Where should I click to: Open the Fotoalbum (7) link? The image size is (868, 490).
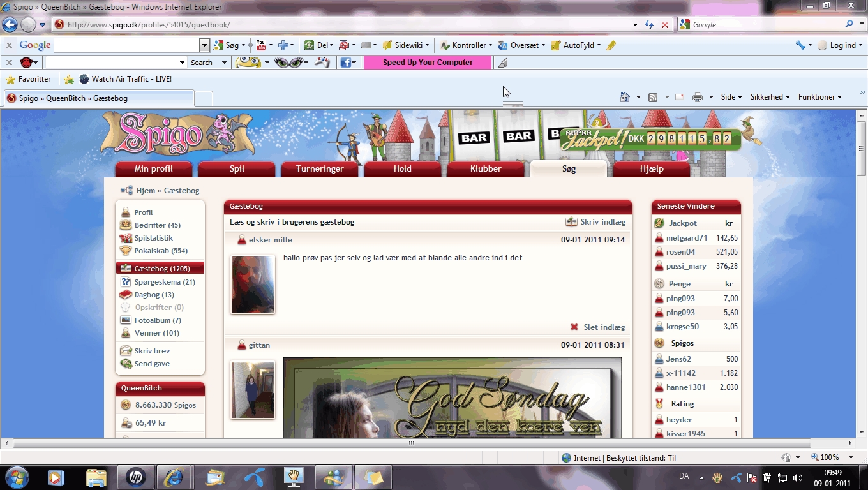click(x=158, y=320)
